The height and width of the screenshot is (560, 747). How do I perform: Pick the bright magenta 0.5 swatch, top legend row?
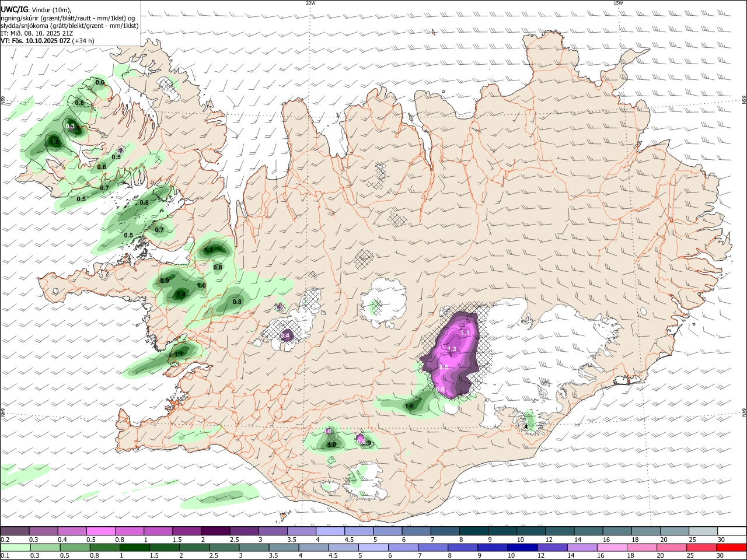click(x=101, y=531)
